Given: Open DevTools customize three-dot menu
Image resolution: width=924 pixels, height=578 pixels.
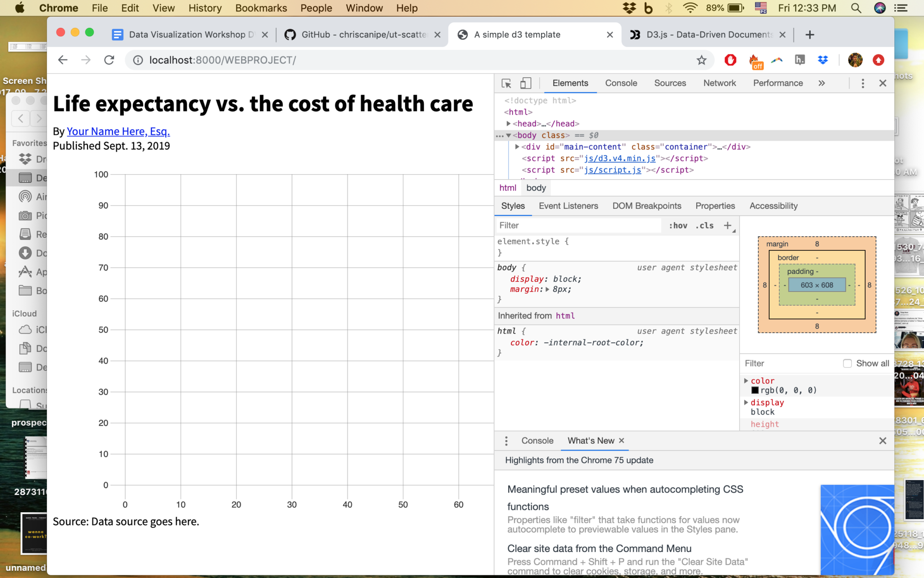Looking at the screenshot, I should 862,83.
